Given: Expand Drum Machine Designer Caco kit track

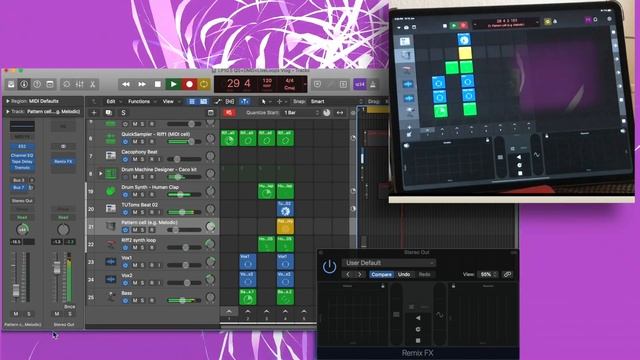Looking at the screenshot, I should (101, 173).
